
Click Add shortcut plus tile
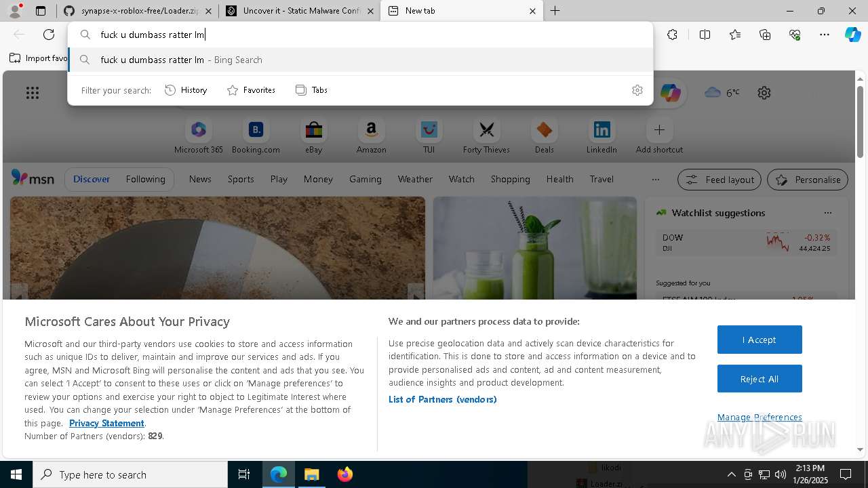coord(659,136)
